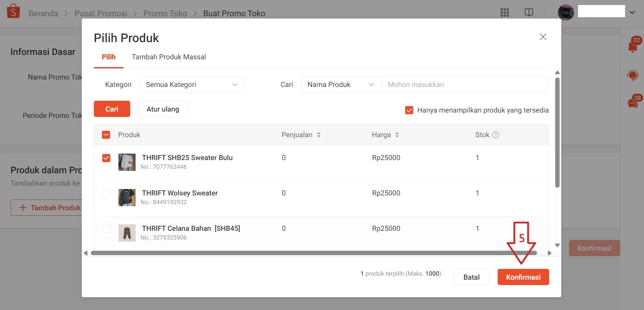Expand the account profile dropdown arrow

632,12
